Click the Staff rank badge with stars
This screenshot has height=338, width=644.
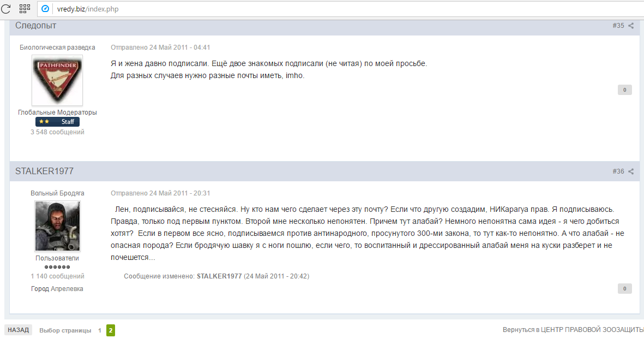pos(57,122)
